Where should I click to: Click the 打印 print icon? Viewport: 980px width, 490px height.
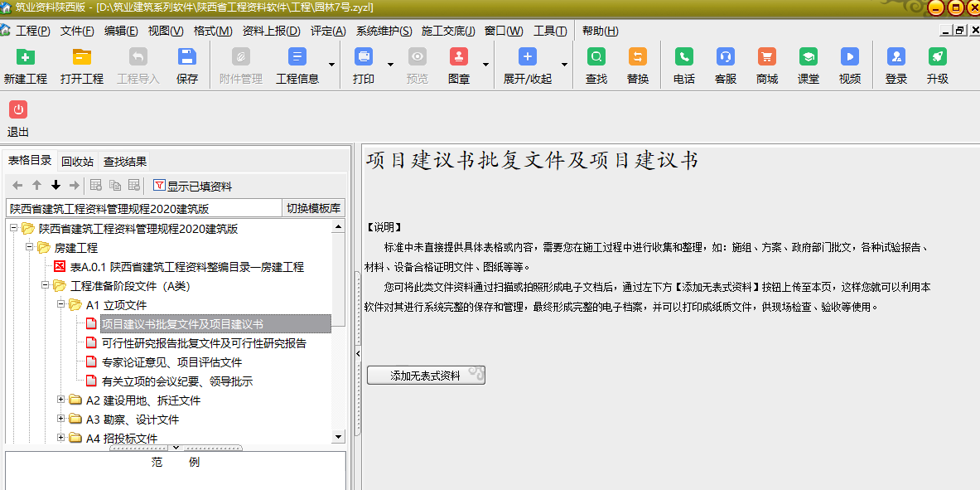363,58
